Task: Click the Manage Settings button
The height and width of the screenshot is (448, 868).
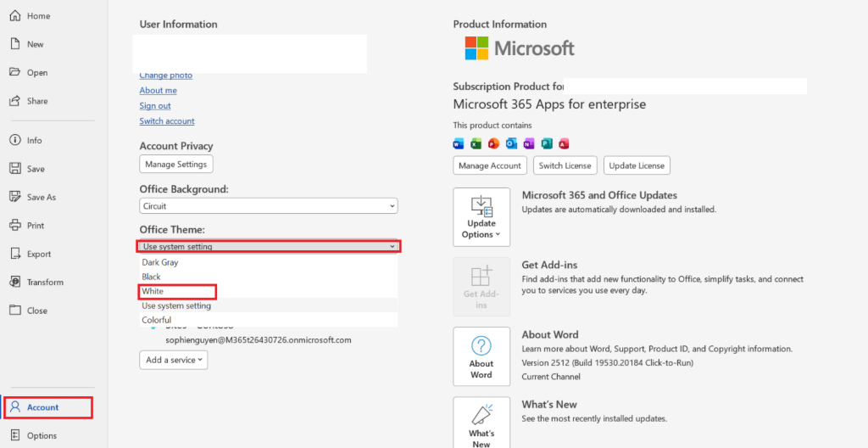Action: tap(176, 164)
